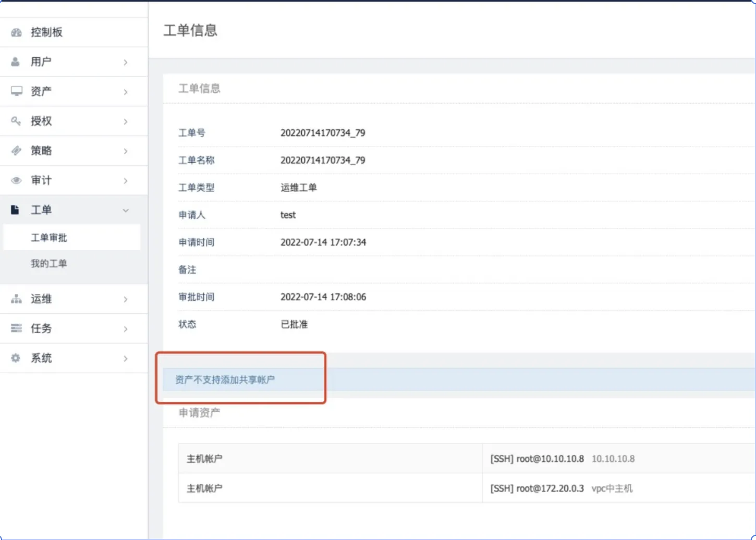Select the 我的工单 menu item
756x540 pixels.
pos(49,263)
